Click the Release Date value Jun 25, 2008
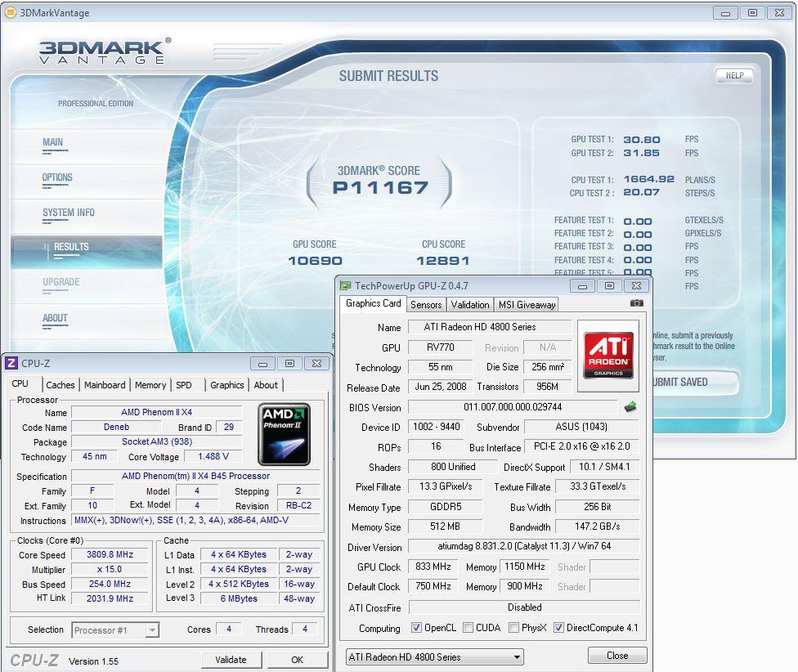This screenshot has width=798, height=672. 441,387
